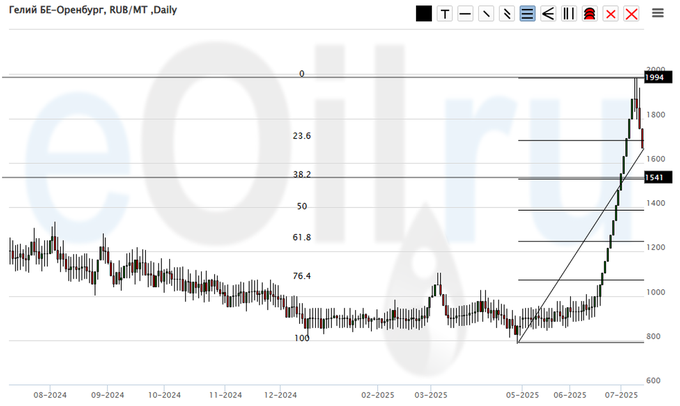Select the single trend line tool
The width and height of the screenshot is (680, 406).
486,13
